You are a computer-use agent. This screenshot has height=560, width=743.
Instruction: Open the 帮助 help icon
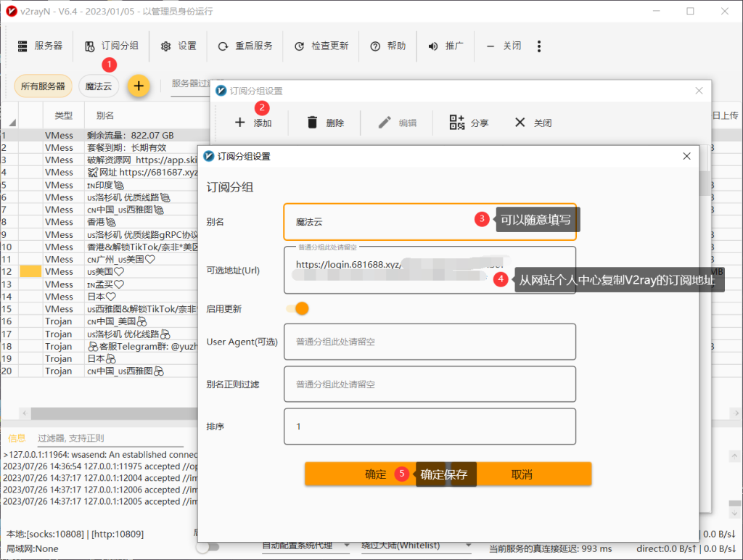(375, 46)
